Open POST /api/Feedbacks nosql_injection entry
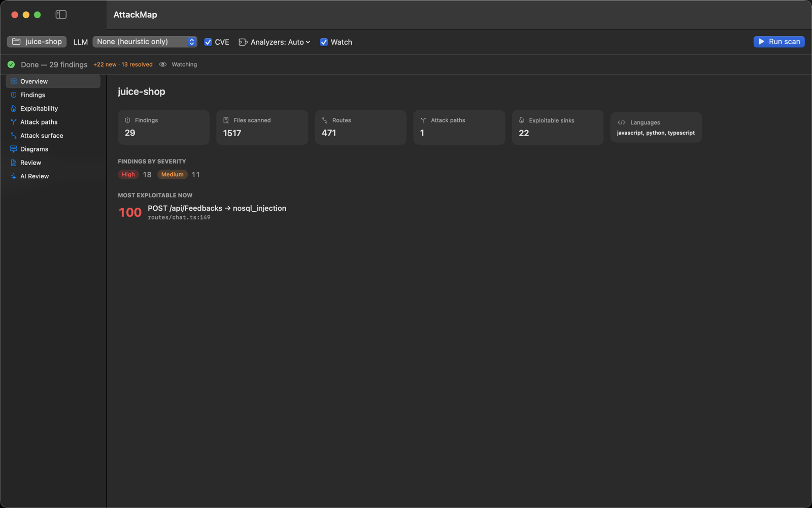 [x=217, y=208]
